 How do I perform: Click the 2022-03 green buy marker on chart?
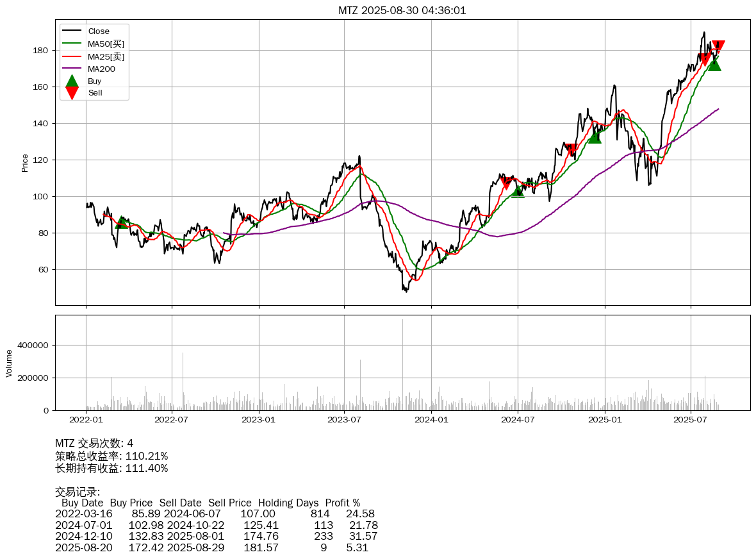click(x=122, y=222)
